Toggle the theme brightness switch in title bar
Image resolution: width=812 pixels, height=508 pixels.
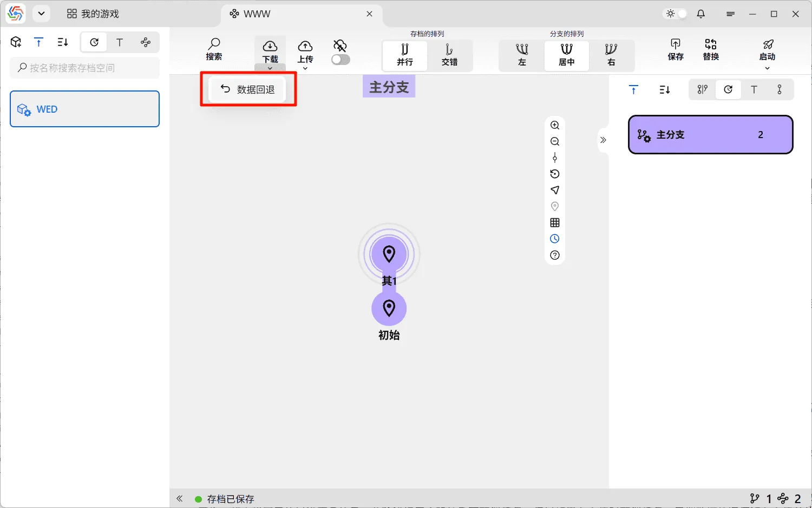point(675,14)
